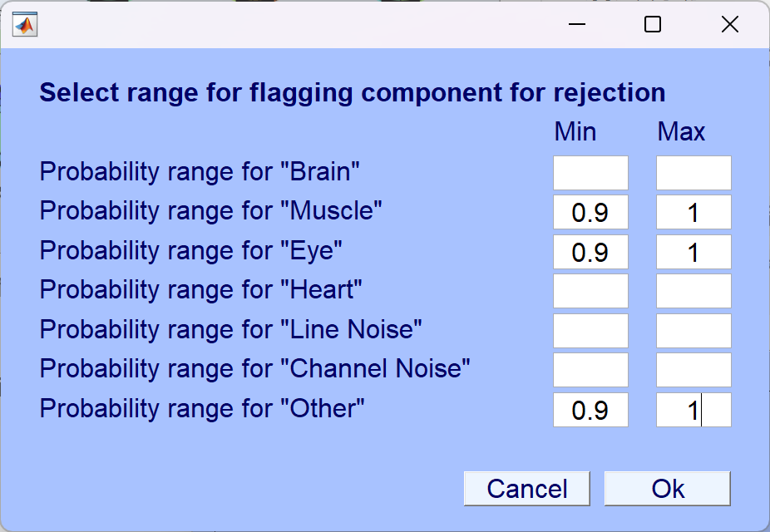770x532 pixels.
Task: Close the dialog using the X icon
Action: pos(730,24)
